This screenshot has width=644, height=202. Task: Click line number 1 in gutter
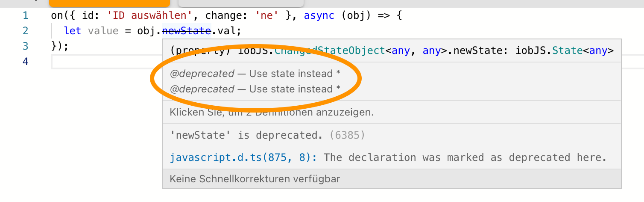[25, 16]
